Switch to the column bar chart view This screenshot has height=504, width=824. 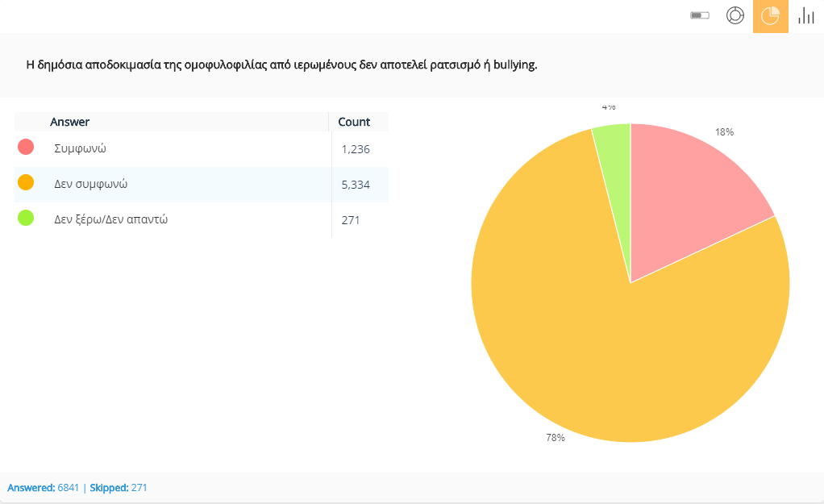805,16
